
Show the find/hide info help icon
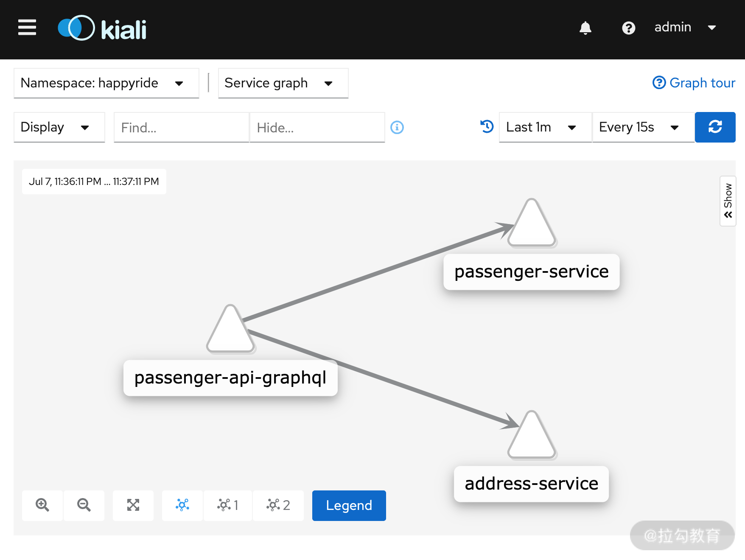[397, 127]
